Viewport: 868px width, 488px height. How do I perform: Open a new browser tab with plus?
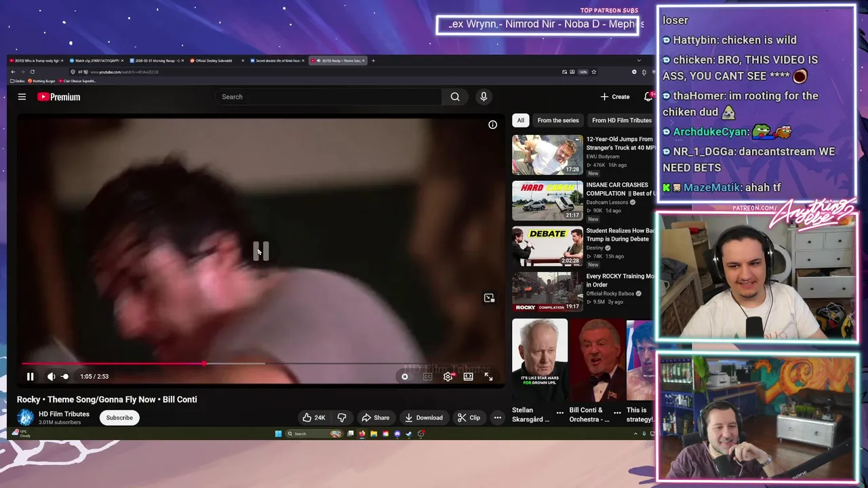tap(373, 61)
